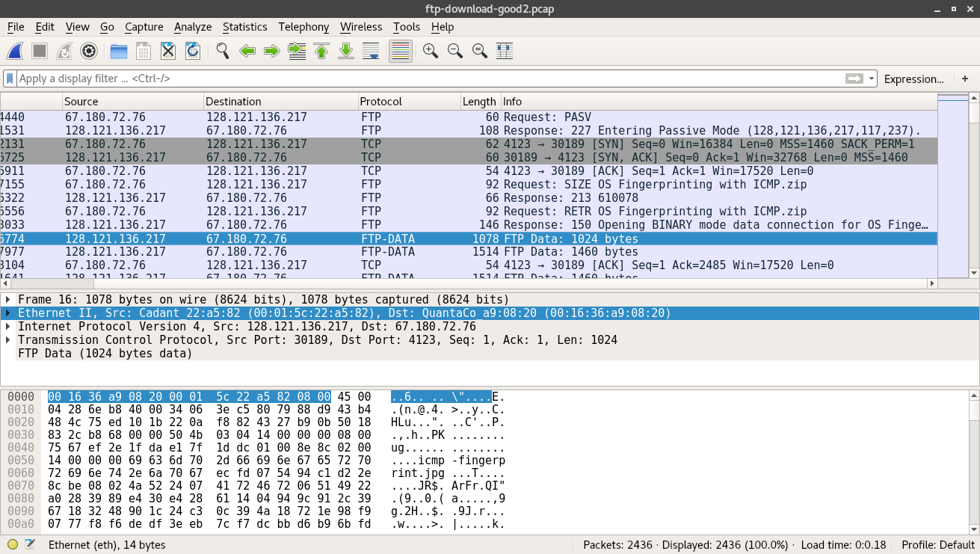Open the display filter history dropdown arrow
This screenshot has width=980, height=554.
click(872, 79)
